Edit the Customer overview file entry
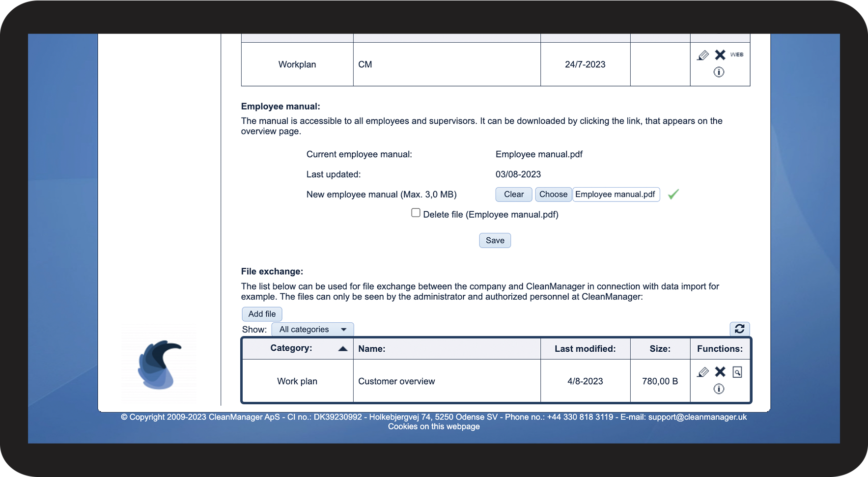868x477 pixels. coord(703,372)
